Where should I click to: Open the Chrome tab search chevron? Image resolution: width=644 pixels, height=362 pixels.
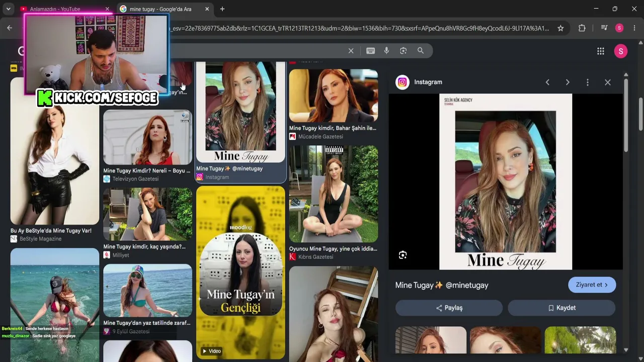coord(8,9)
